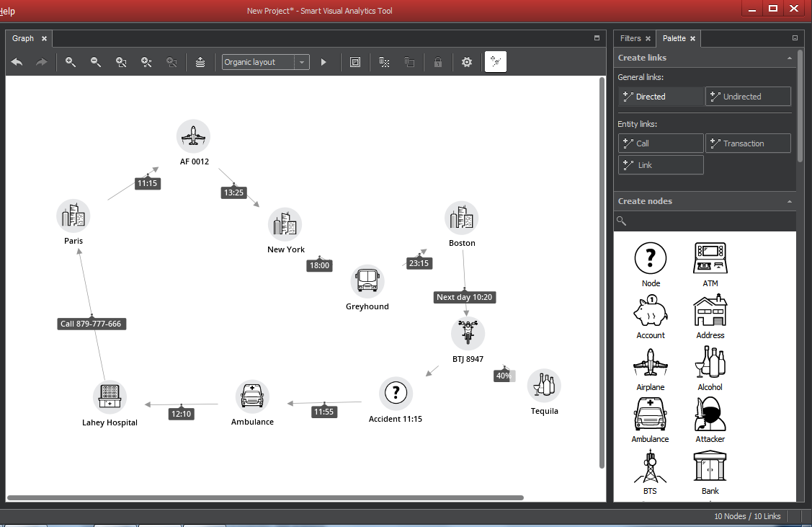Run the layout with the play button

324,62
